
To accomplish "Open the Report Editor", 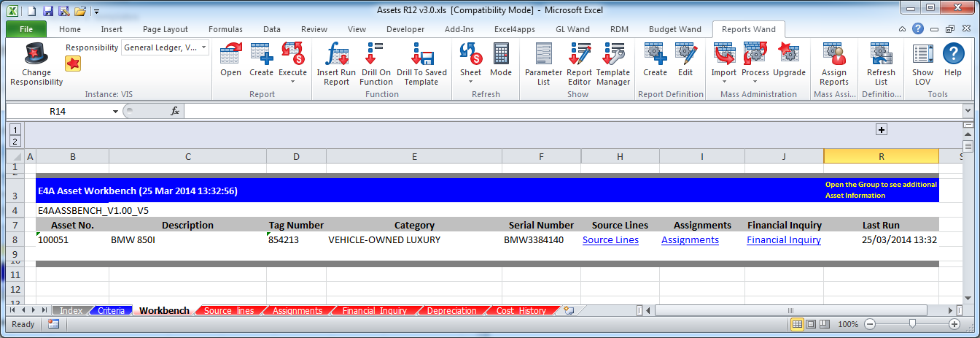I will [x=580, y=54].
